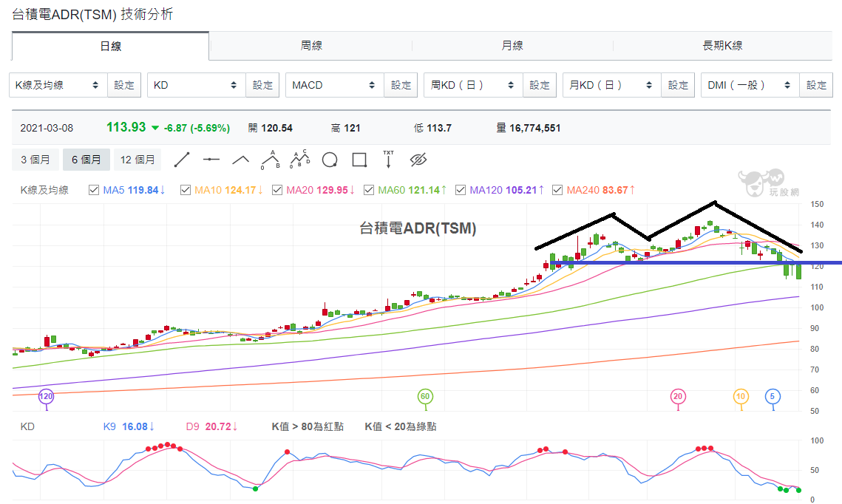Uncheck the MA5 moving average checkbox

(x=94, y=190)
